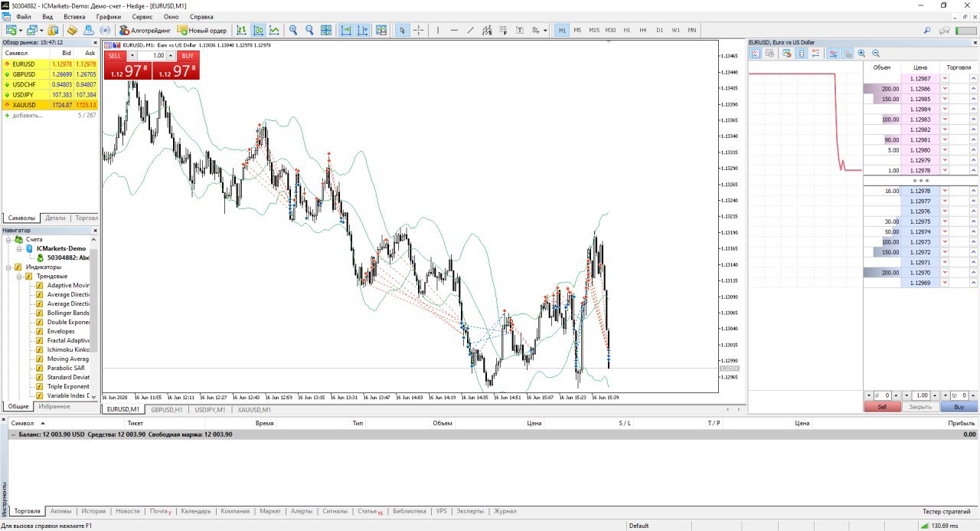Switch chart to MN timeframe
This screenshot has width=980, height=531.
click(x=692, y=31)
